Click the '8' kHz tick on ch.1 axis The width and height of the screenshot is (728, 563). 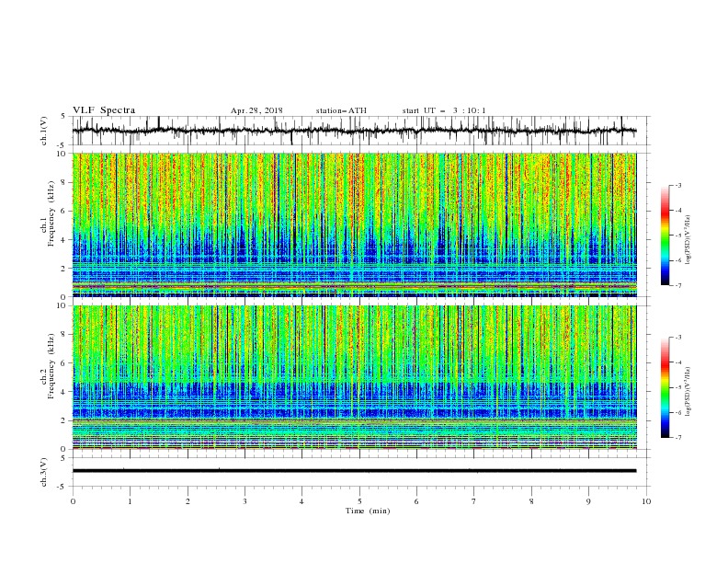tap(64, 182)
